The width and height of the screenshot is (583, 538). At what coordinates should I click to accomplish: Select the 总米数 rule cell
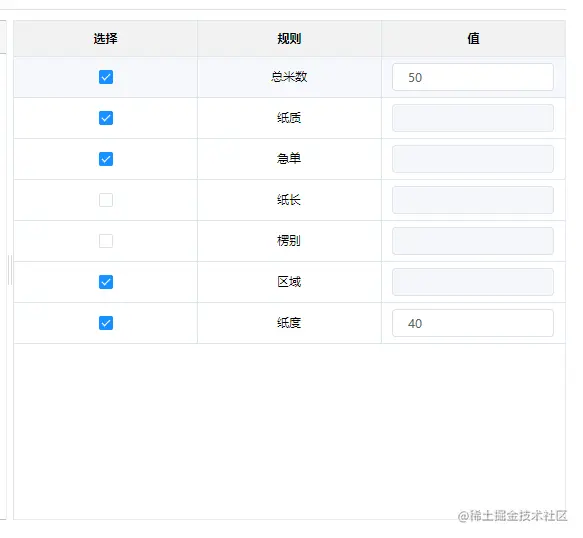coord(289,77)
